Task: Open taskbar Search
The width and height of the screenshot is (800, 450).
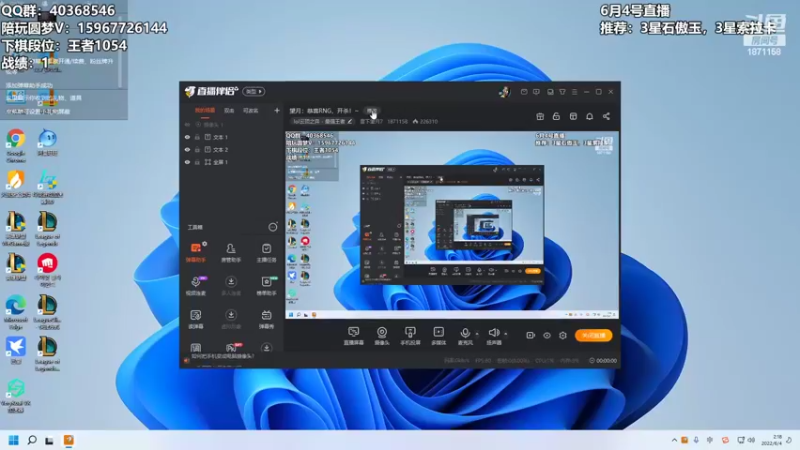Action: click(x=32, y=440)
